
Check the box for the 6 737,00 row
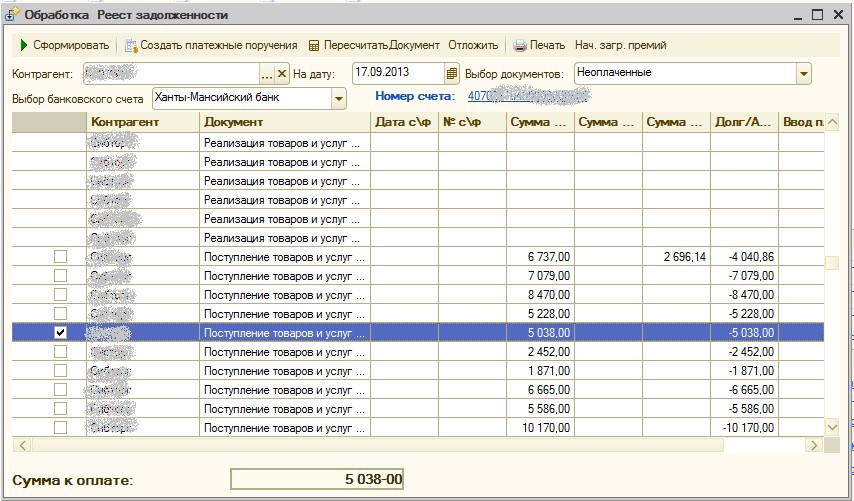point(60,256)
